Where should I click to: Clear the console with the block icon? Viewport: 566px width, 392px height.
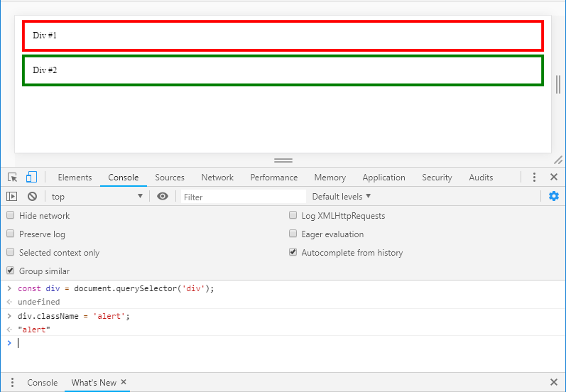(32, 197)
